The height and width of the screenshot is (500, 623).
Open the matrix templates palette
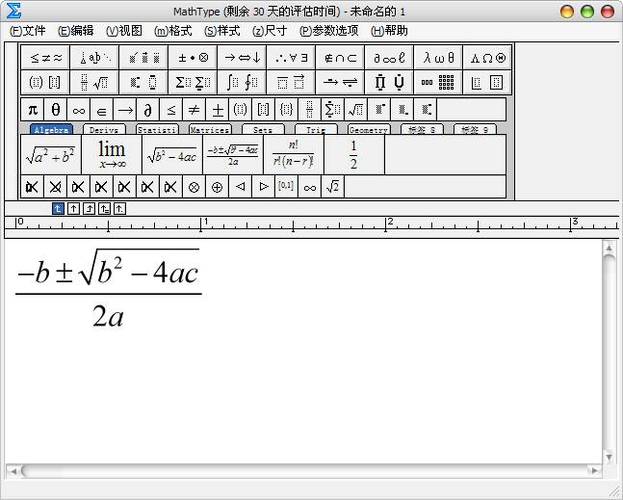coord(438,82)
